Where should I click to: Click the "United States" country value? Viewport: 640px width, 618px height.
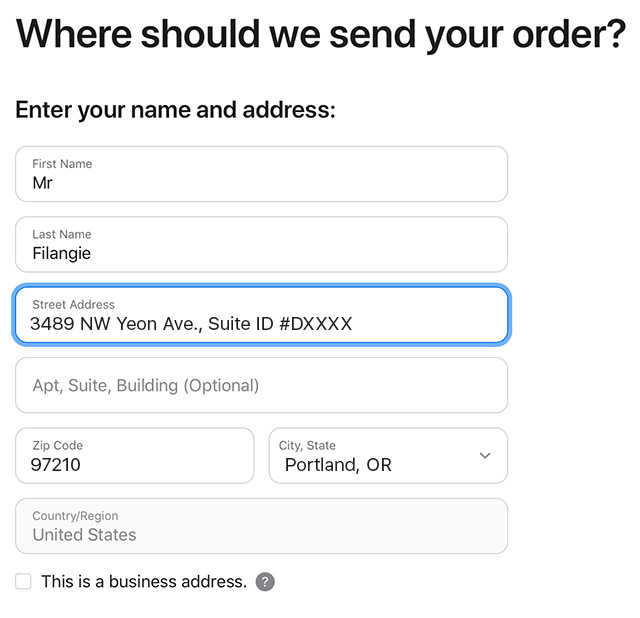click(84, 535)
